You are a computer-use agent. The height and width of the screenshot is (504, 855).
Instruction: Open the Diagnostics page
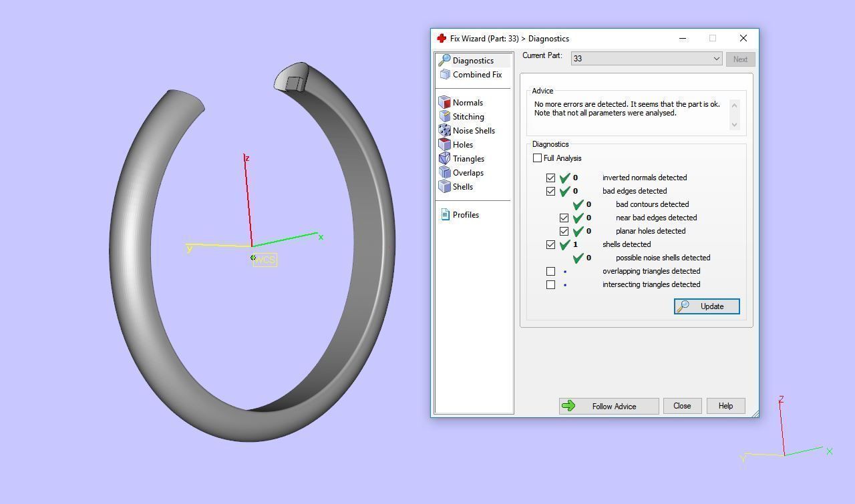click(473, 61)
